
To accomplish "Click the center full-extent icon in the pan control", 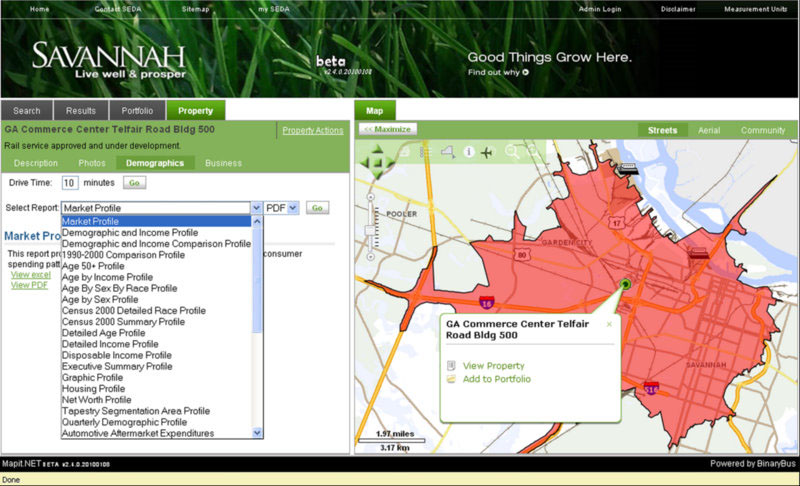I will pyautogui.click(x=378, y=163).
